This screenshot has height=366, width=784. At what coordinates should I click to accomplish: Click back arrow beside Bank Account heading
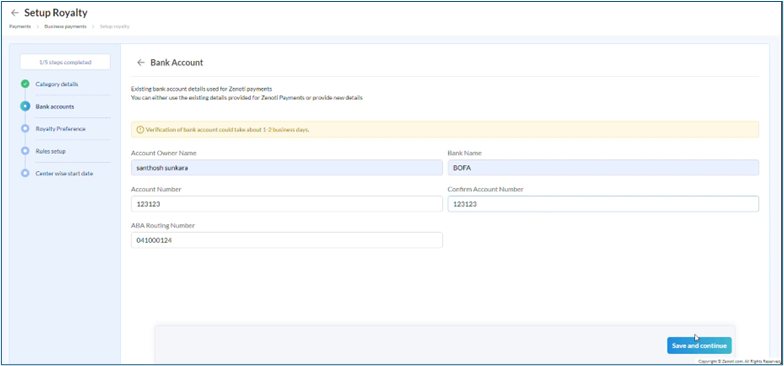coord(140,63)
